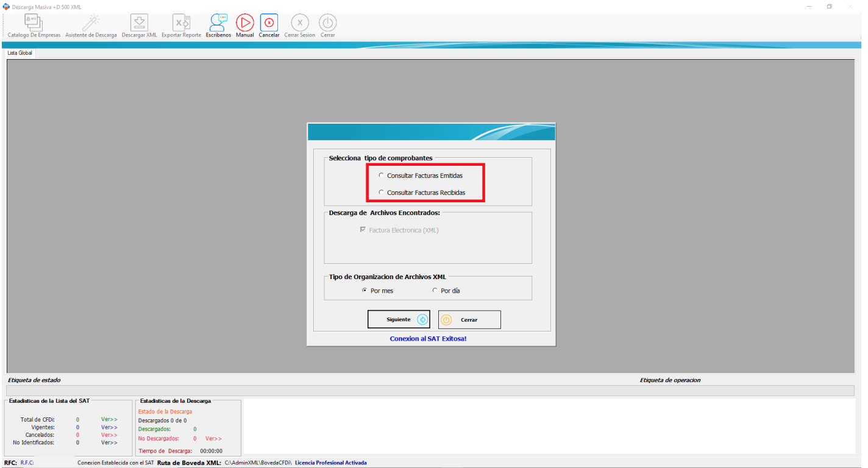Click the dialog Cerrar button
Screen dimensions: 868x468
coord(469,319)
